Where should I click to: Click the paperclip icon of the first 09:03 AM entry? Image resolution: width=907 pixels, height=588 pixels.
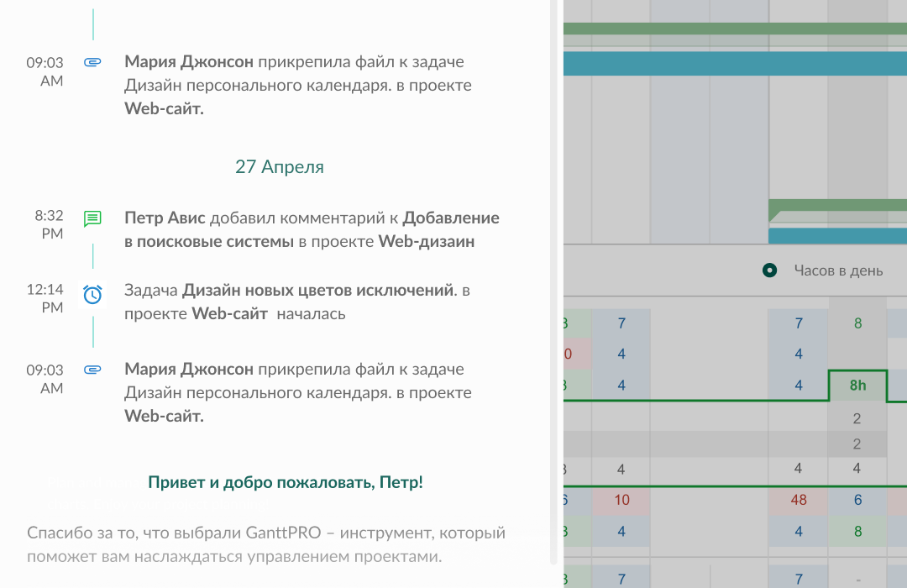point(92,62)
